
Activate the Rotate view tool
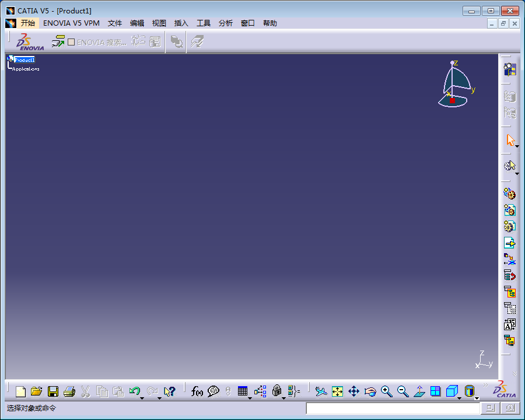pyautogui.click(x=370, y=391)
